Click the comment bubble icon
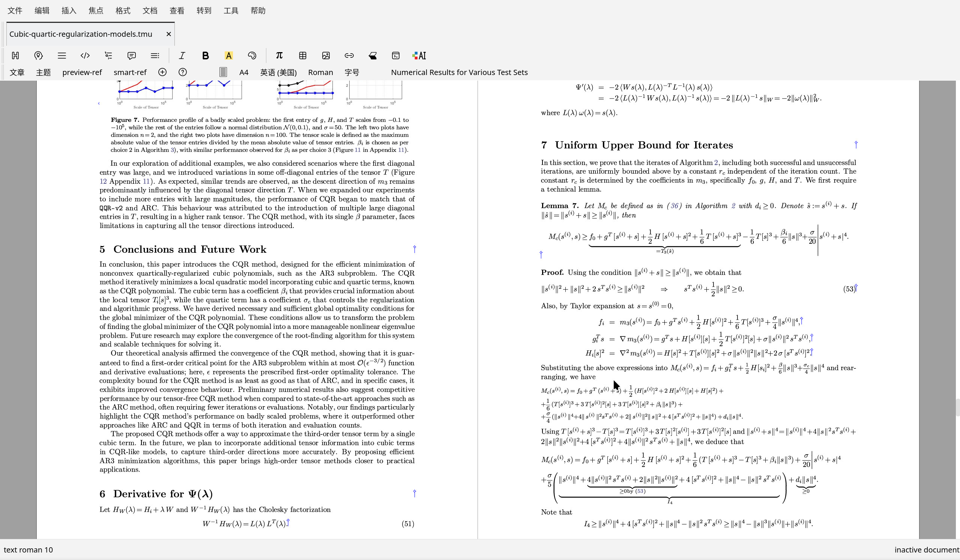 tap(131, 56)
